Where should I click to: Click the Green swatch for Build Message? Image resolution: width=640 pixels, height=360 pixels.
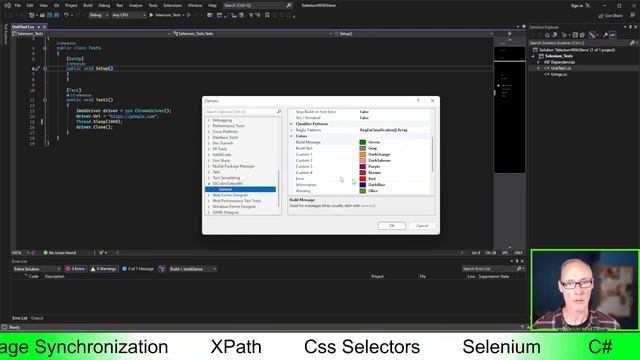[362, 142]
